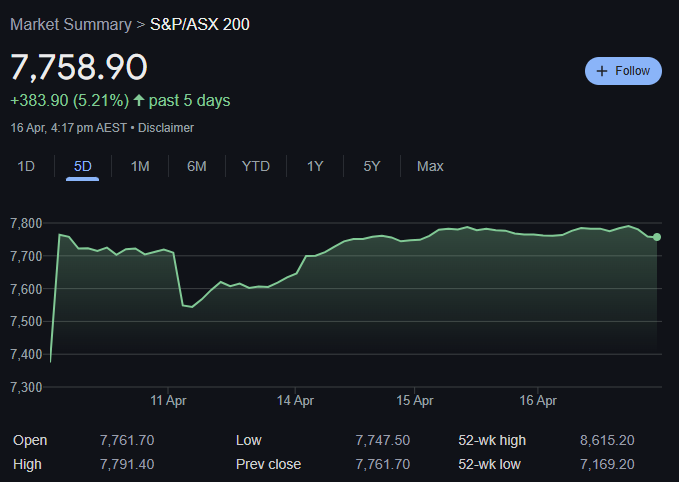Click the 11 Apr axis date label
The height and width of the screenshot is (482, 679).
tap(168, 400)
